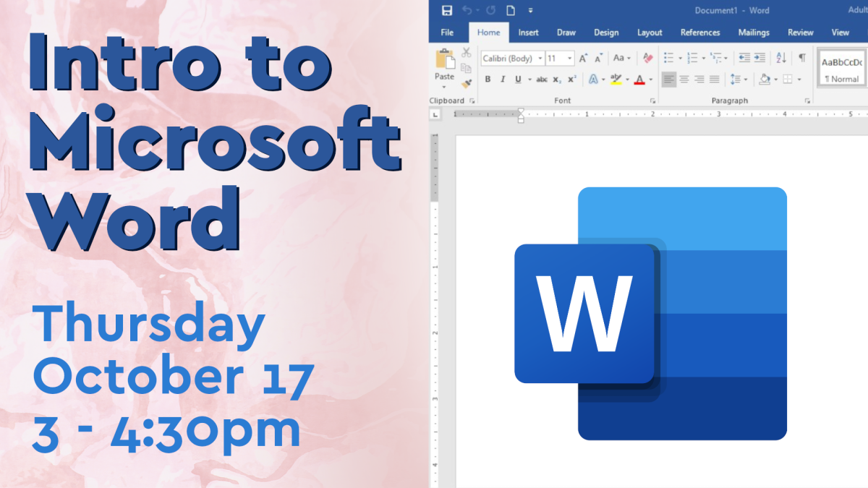Toggle superscript formatting
This screenshot has width=868, height=488.
click(571, 78)
